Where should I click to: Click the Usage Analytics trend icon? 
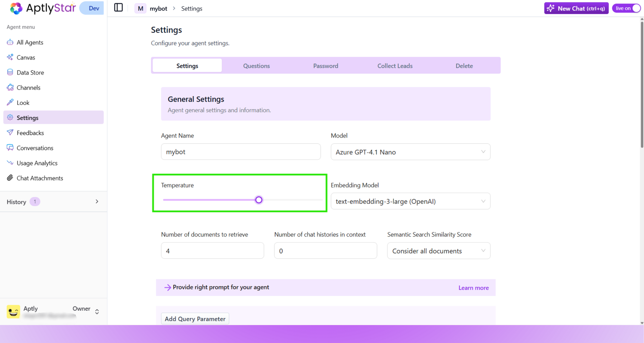tap(10, 163)
